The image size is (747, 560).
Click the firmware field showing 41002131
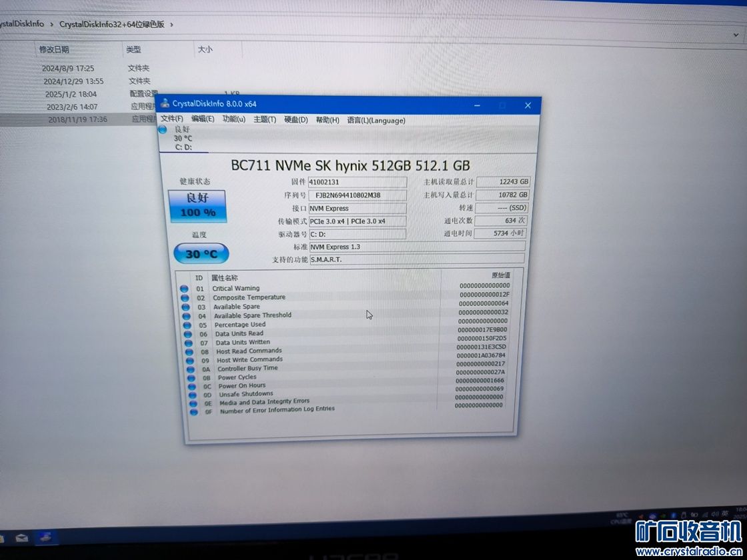point(357,182)
